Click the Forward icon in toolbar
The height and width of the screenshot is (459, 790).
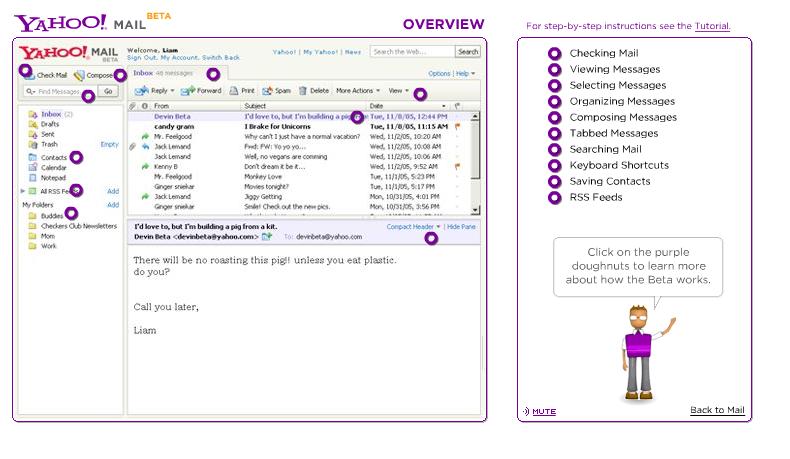coord(188,91)
